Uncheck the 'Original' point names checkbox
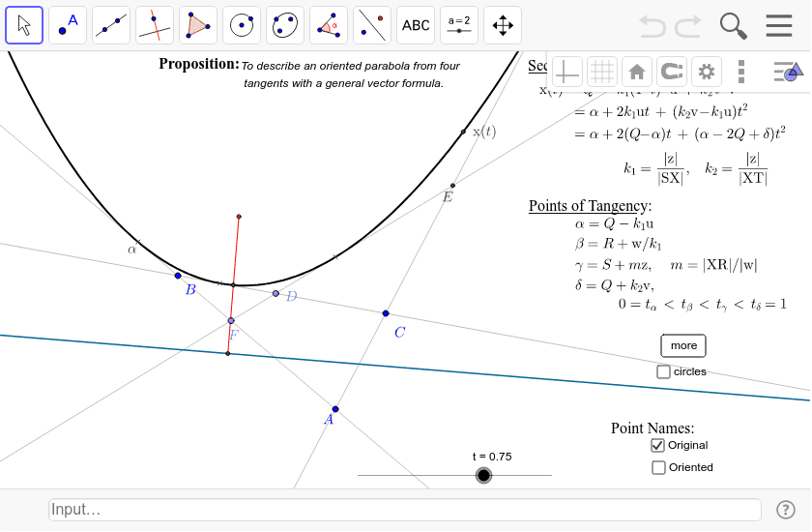812x532 pixels. (x=657, y=445)
